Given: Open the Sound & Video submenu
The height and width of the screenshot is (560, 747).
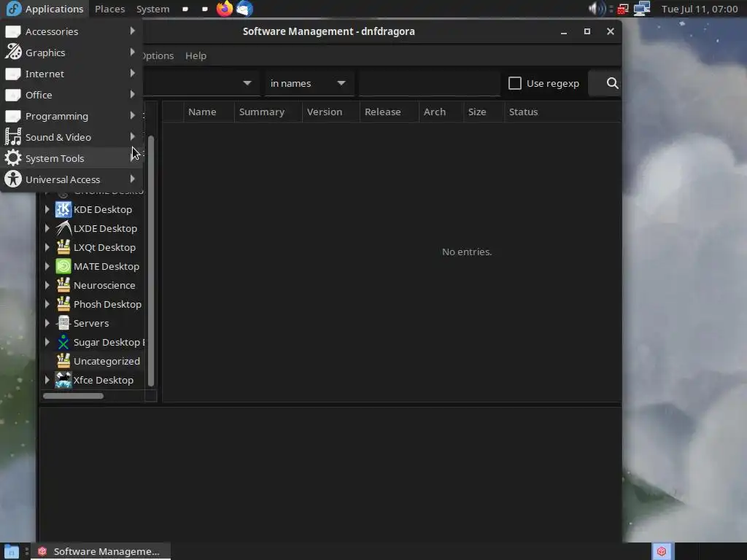Looking at the screenshot, I should click(71, 137).
